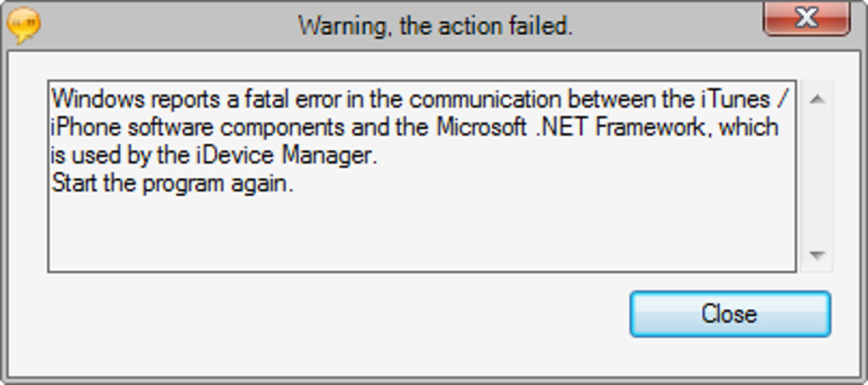This screenshot has width=868, height=385.
Task: Click the "Start the program again." line
Action: (173, 185)
